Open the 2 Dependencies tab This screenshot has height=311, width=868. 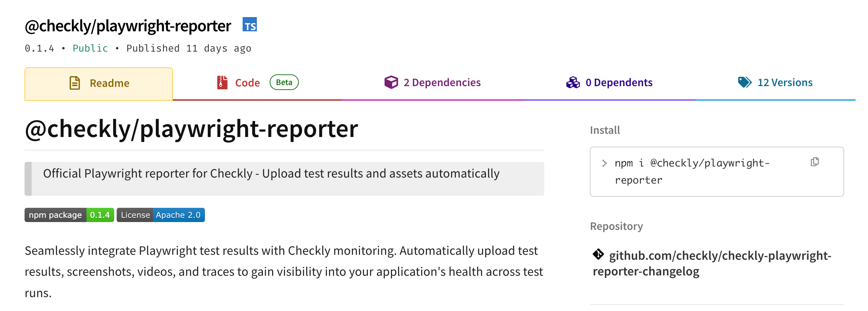[x=442, y=83]
